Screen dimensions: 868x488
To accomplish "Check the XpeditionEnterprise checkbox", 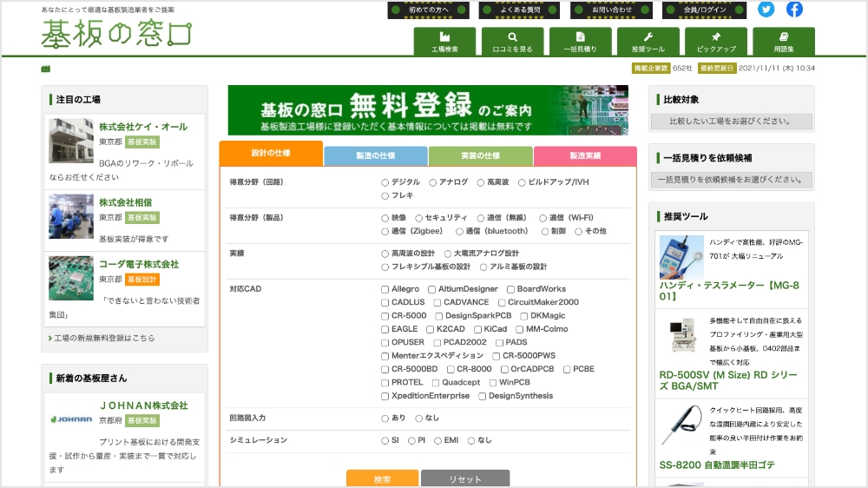I will pyautogui.click(x=385, y=396).
